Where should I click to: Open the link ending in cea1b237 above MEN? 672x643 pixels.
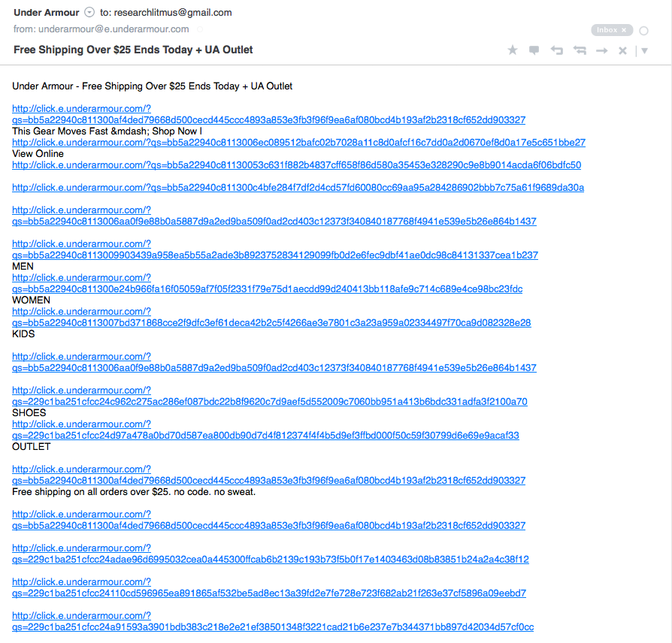click(274, 249)
